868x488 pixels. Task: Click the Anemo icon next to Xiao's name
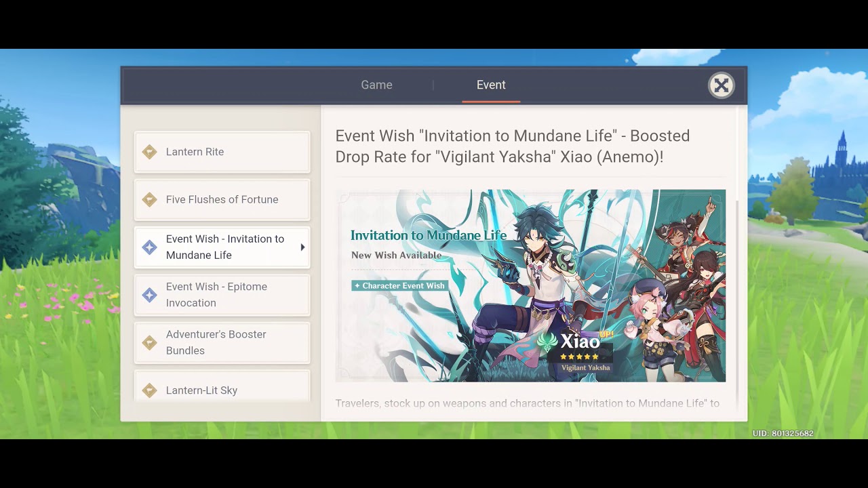(x=547, y=342)
